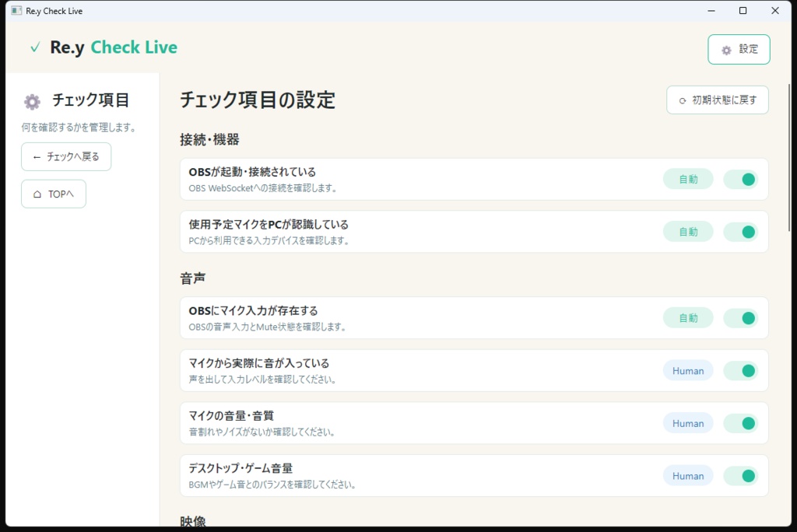797x532 pixels.
Task: Click the Re.y Check Live checkmark logo
Action: point(35,47)
